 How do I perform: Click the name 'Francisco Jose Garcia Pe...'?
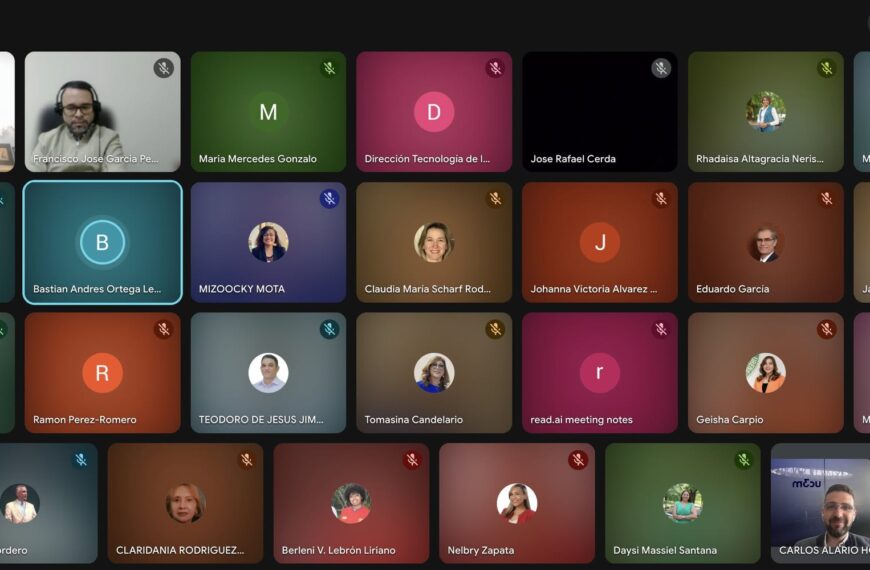[95, 159]
